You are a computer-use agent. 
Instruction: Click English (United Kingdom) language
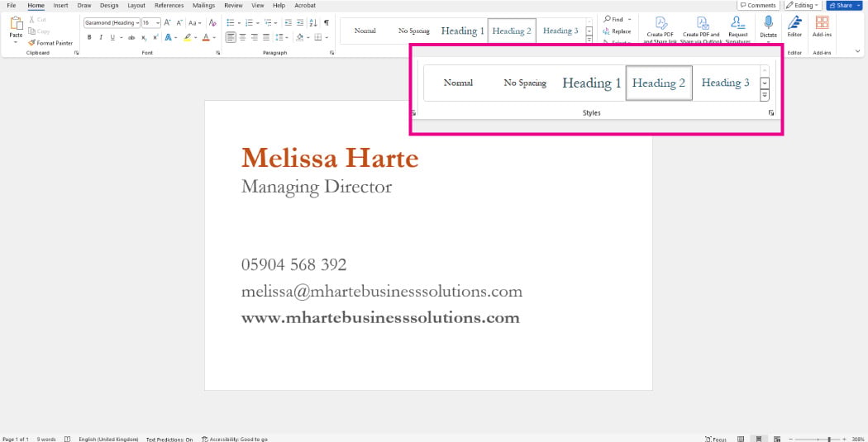pyautogui.click(x=108, y=440)
